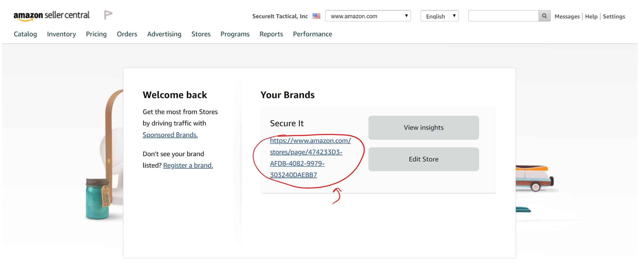Image resolution: width=644 pixels, height=265 pixels.
Task: Open the Advertising menu
Action: [x=164, y=34]
